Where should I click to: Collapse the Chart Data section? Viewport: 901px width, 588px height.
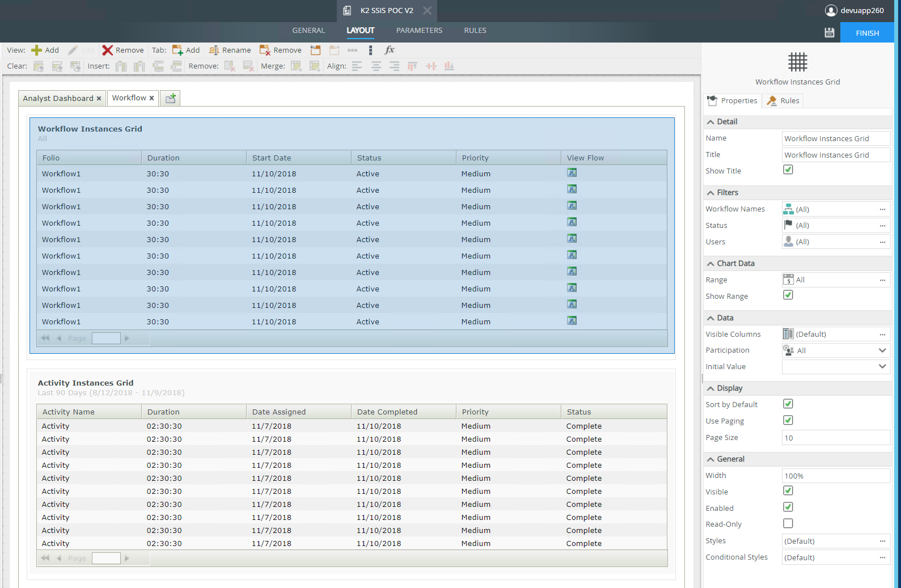[710, 264]
